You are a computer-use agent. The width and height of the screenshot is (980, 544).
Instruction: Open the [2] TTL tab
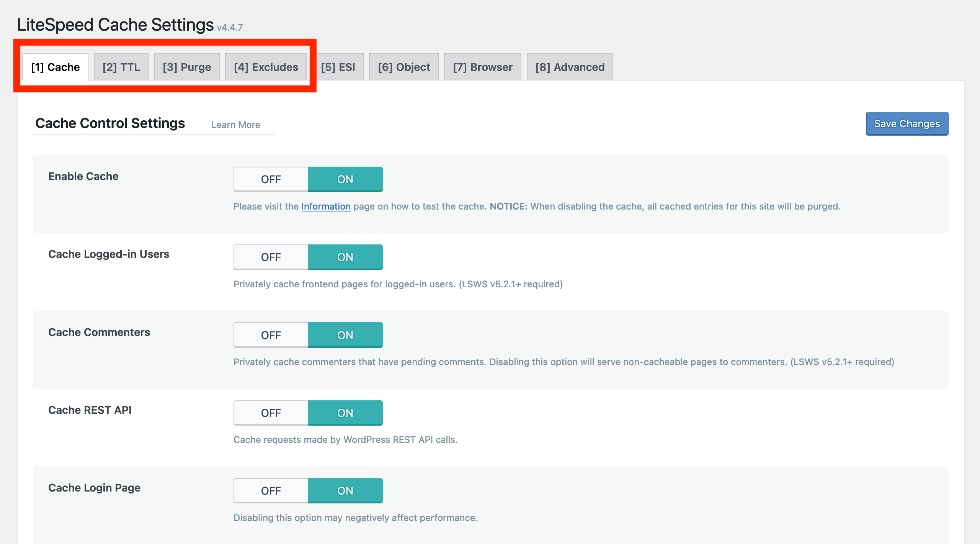(121, 67)
